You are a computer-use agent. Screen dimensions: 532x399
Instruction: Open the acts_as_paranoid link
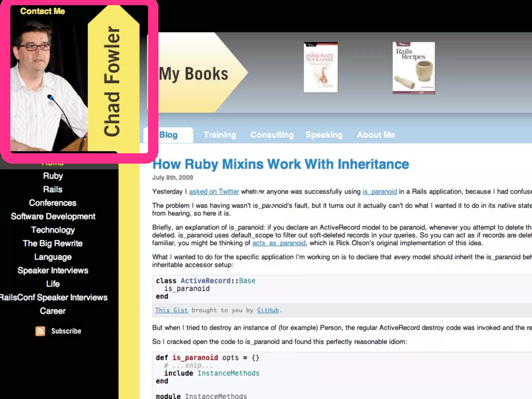[x=279, y=243]
